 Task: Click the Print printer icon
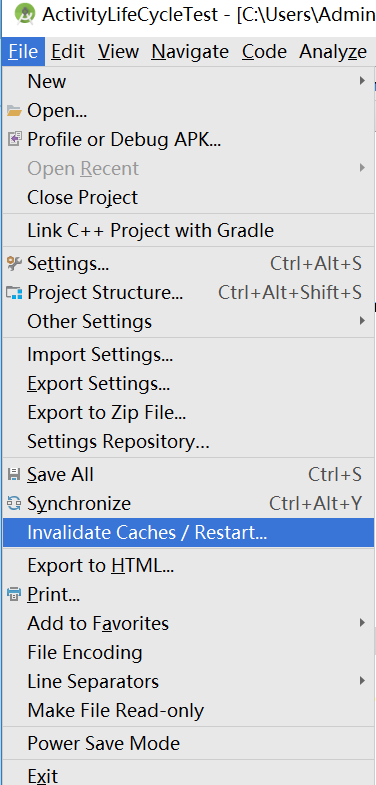click(14, 595)
